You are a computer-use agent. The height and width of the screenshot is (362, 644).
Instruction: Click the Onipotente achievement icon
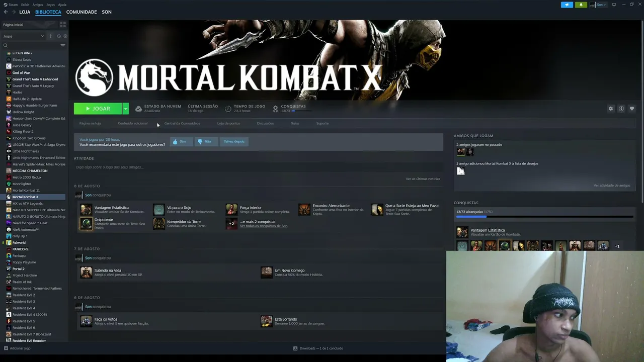tap(86, 224)
